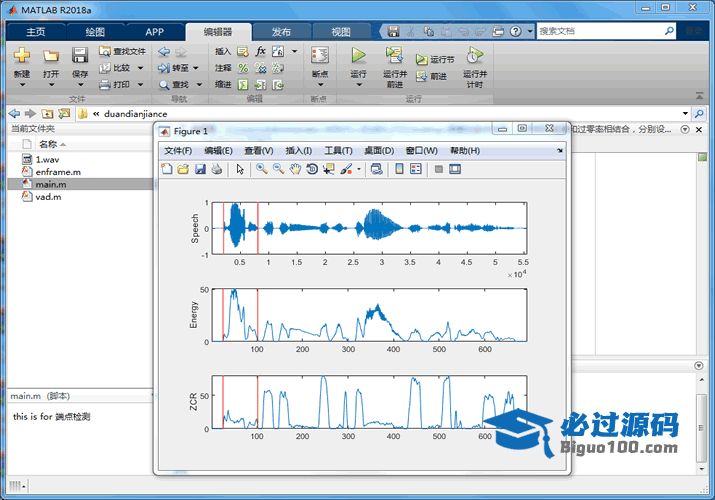The width and height of the screenshot is (715, 500).
Task: Select vad.m in the current folder list
Action: click(48, 197)
